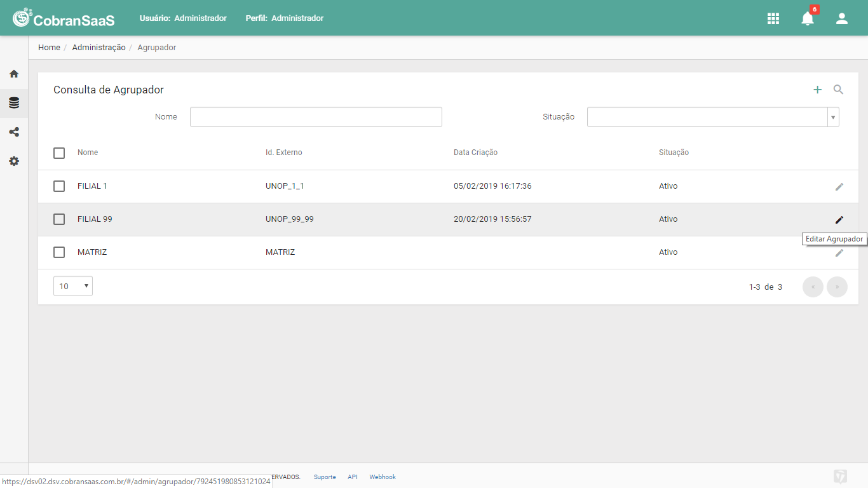Open the Situação dropdown
868x488 pixels.
pos(713,117)
